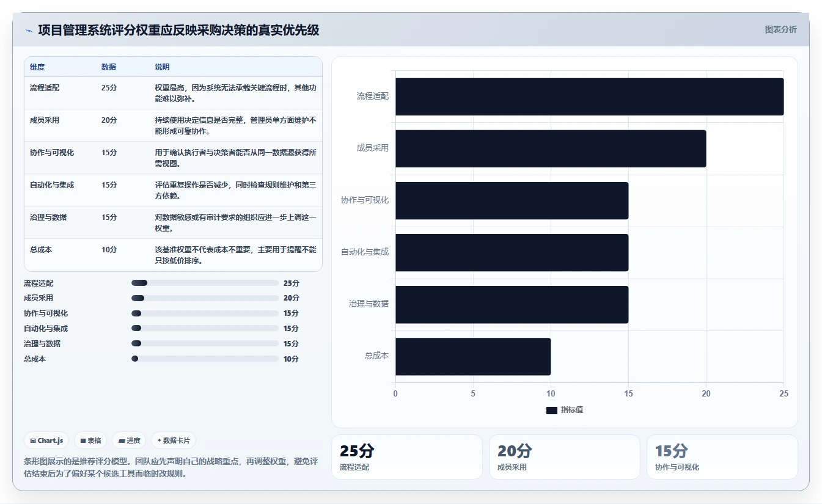Viewport: 822px width, 504px height.
Task: Click the 20分 value in the table
Action: coord(109,120)
